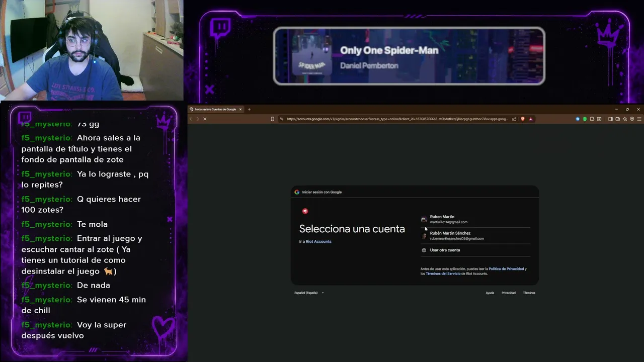Click the 'Voy la super después vuelvo' message
Image resolution: width=644 pixels, height=362 pixels.
[74, 330]
